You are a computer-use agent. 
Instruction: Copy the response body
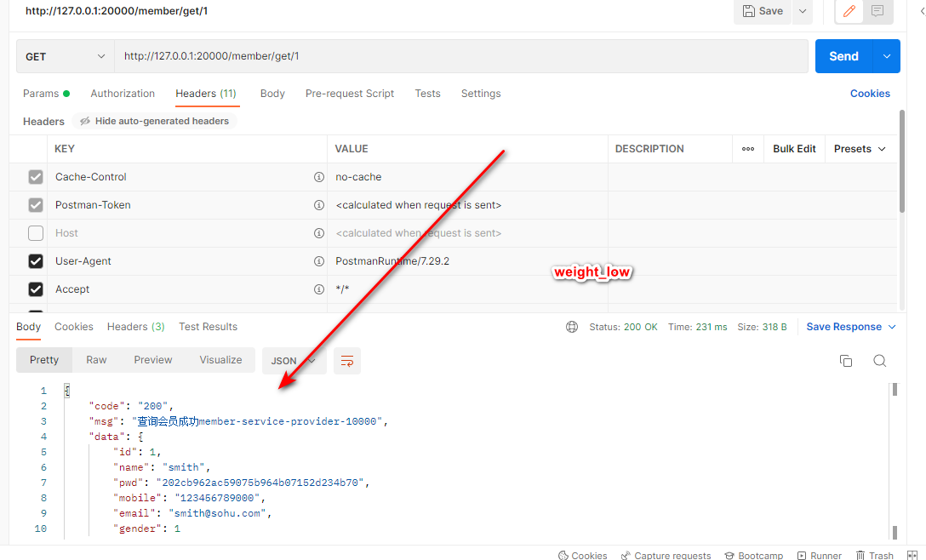[846, 361]
